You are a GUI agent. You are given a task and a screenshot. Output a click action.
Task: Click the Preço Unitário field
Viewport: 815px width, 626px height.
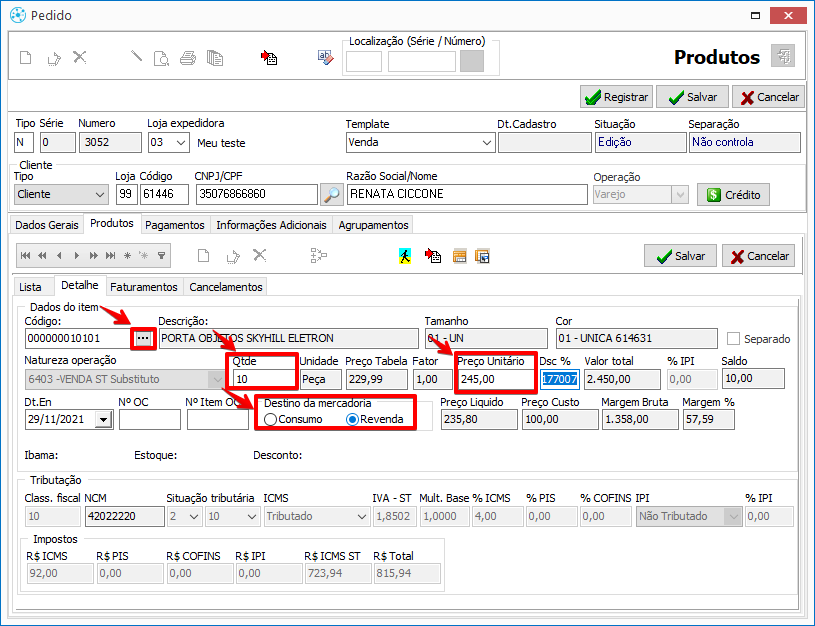(x=495, y=380)
